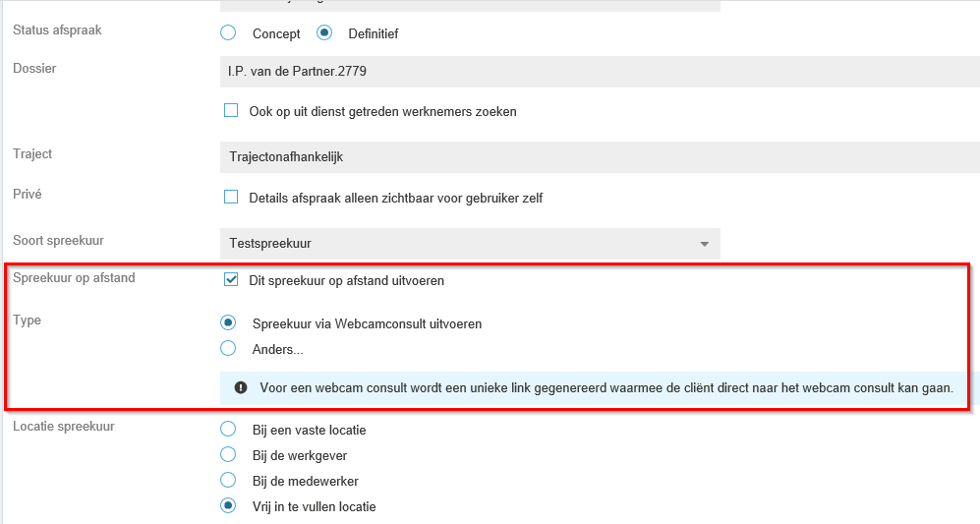Click the Trajectonafhankelijk traject field
Screen dimensions: 980x524
[600, 157]
